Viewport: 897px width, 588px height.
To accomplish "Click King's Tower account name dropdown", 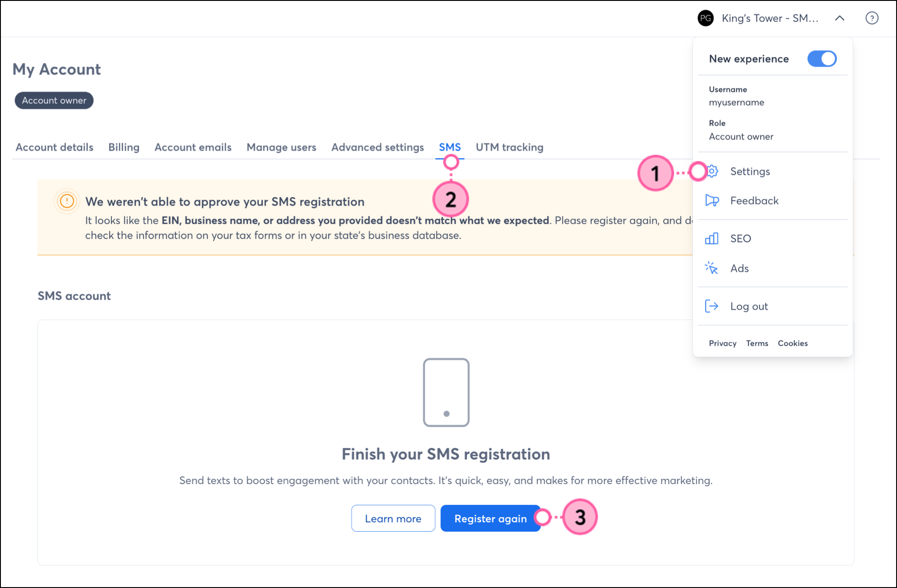I will pos(770,18).
